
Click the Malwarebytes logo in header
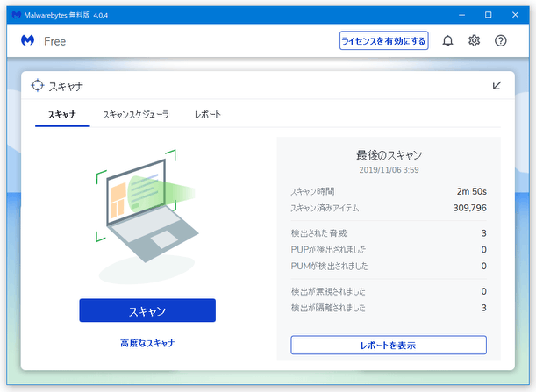point(27,41)
